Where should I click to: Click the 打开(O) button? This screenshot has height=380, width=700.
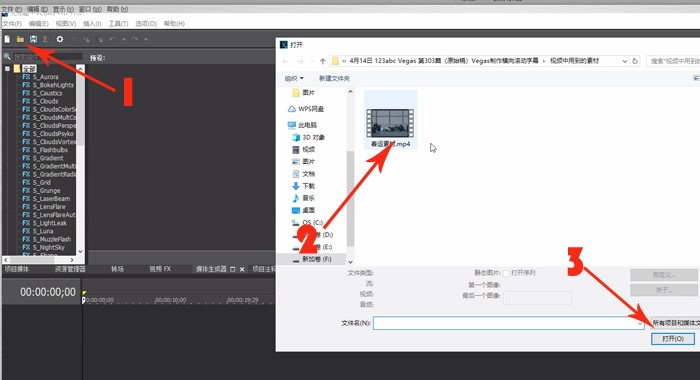[x=673, y=339]
